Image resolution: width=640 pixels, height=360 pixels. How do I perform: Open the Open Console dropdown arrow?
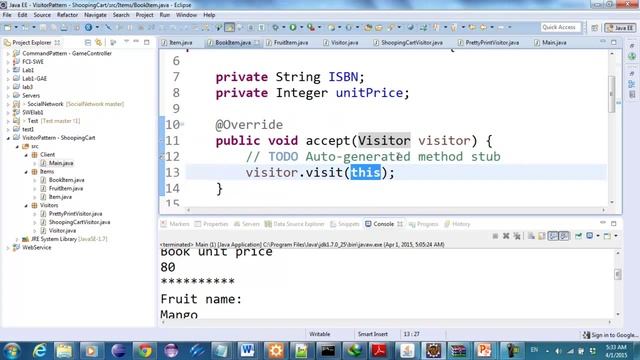point(616,236)
